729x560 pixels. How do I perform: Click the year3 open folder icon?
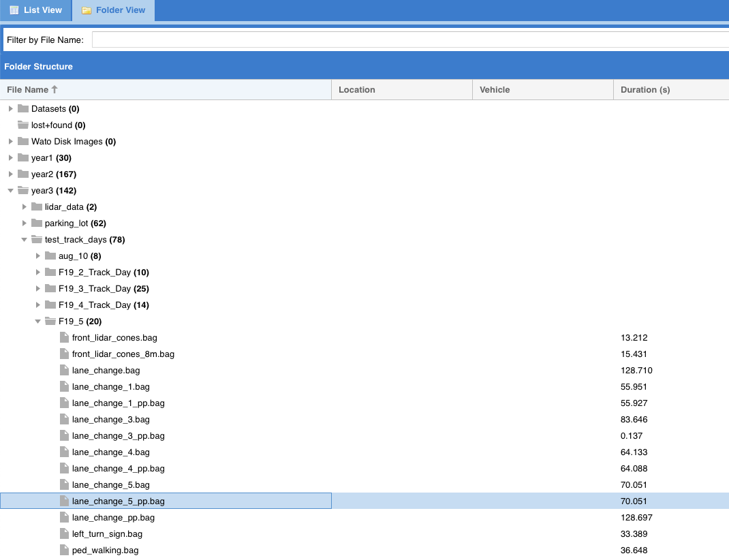click(x=22, y=190)
